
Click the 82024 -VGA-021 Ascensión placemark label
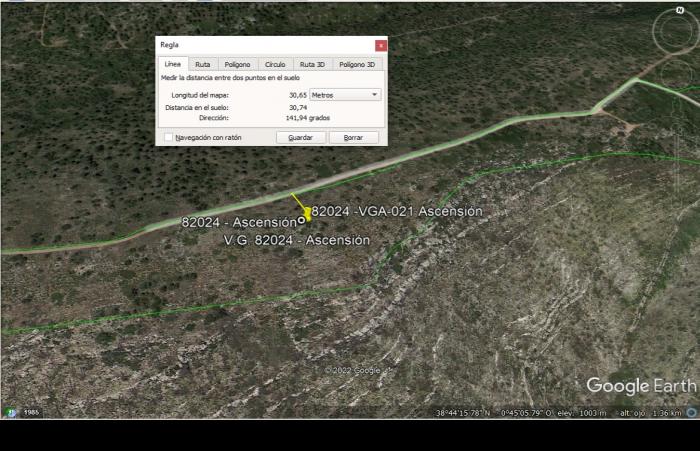click(x=397, y=211)
